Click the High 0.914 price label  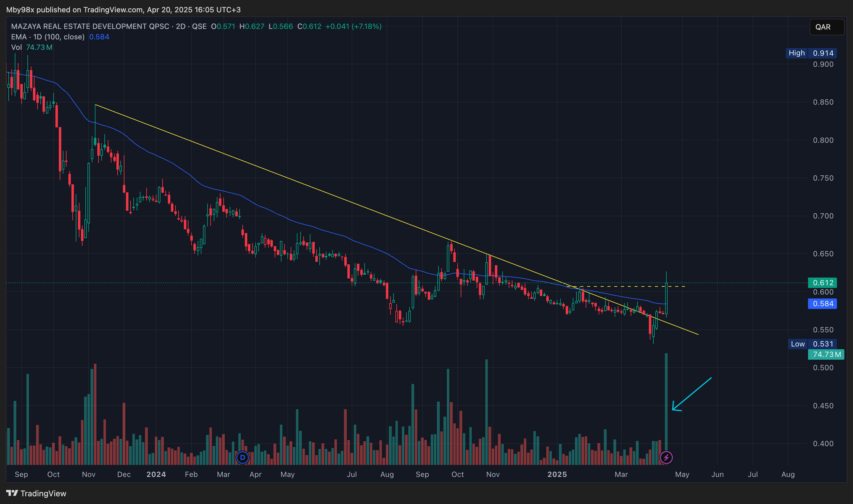click(811, 53)
